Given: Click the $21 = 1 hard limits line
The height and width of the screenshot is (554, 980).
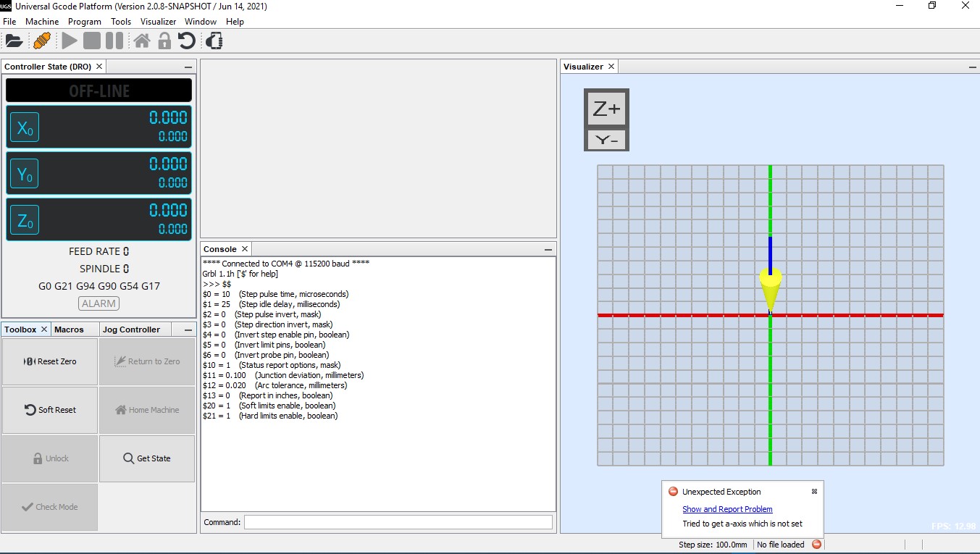Looking at the screenshot, I should click(x=270, y=416).
